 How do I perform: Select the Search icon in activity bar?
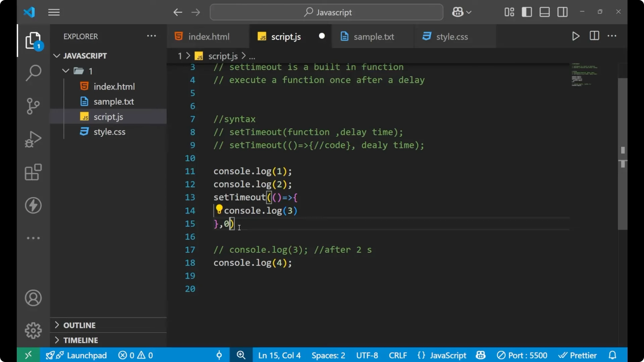[x=33, y=72]
